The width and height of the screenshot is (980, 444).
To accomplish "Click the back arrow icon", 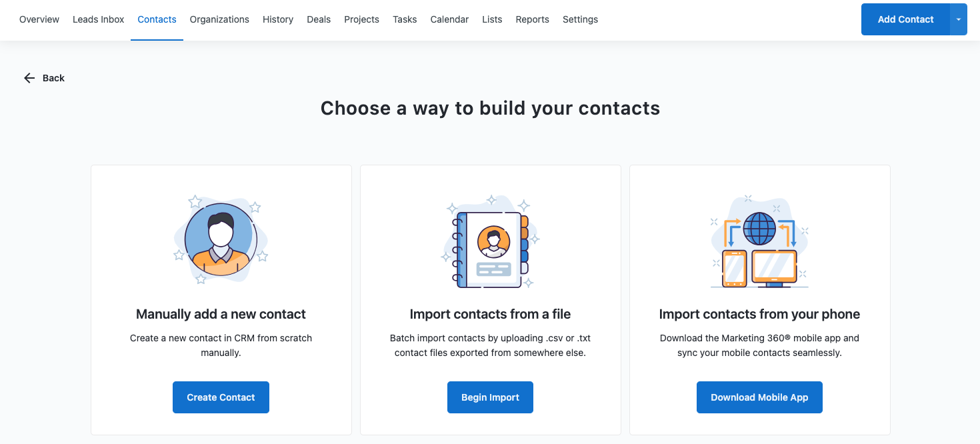I will [29, 78].
